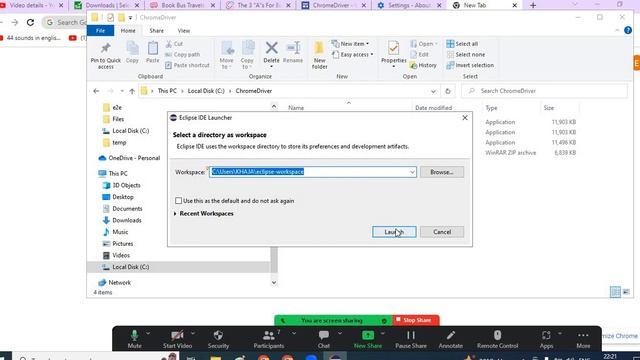Click the Edit command in ribbon

tap(420, 54)
